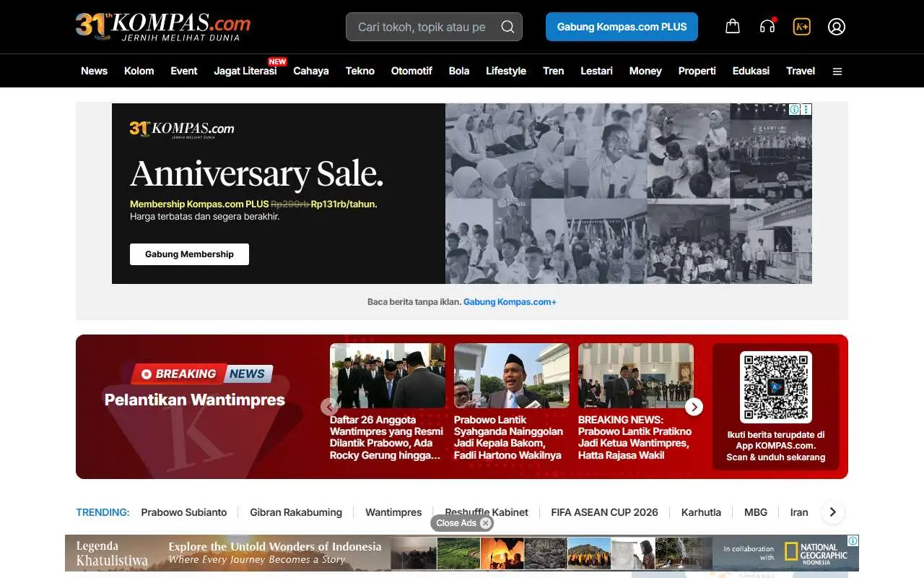Read headline Prabowo Lantik Pratikno Jadi Ketua
924x578 pixels.
tap(635, 437)
